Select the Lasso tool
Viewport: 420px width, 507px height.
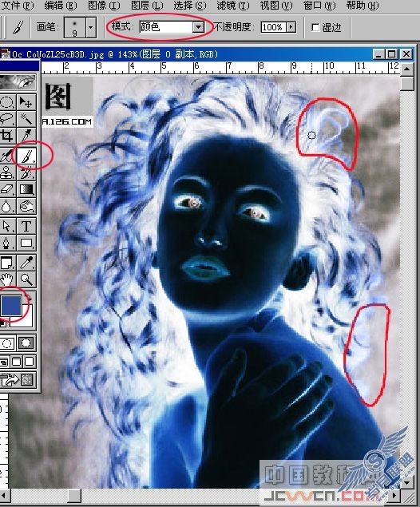tap(6, 119)
